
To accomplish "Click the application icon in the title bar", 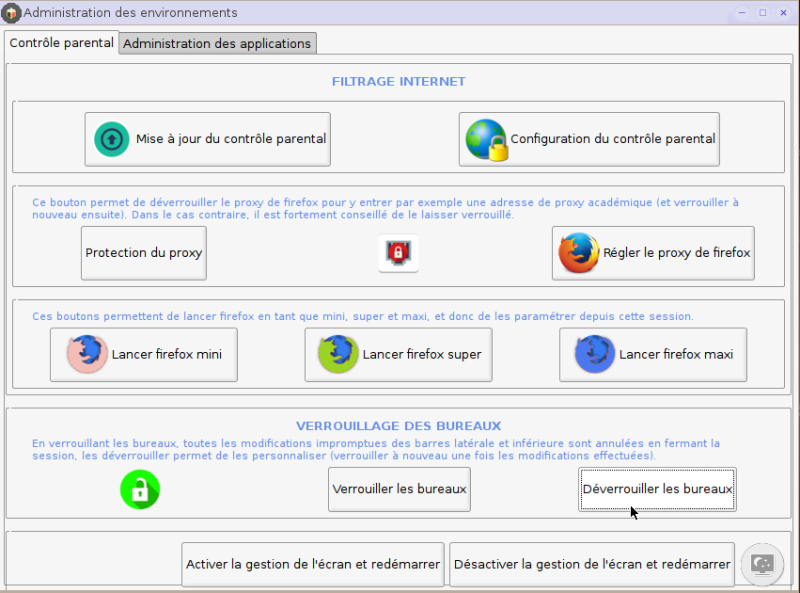I will (x=11, y=13).
